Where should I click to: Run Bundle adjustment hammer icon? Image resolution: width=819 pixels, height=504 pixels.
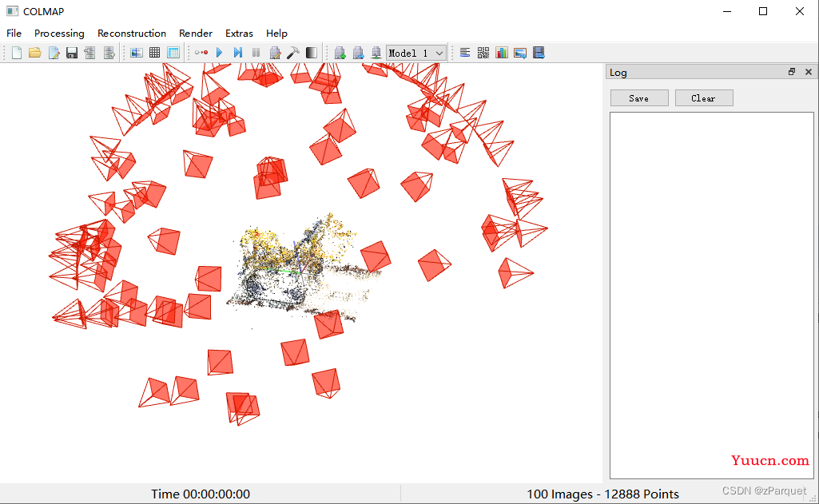click(x=293, y=53)
